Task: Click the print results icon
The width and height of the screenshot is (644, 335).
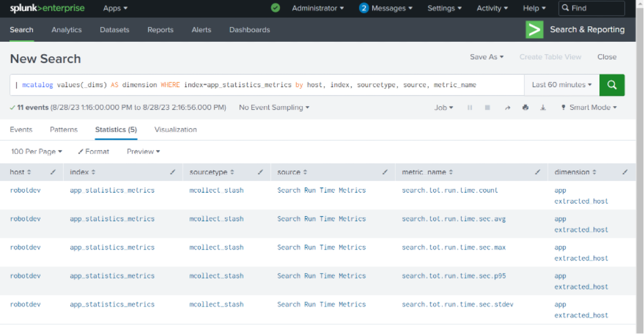Action: point(525,107)
